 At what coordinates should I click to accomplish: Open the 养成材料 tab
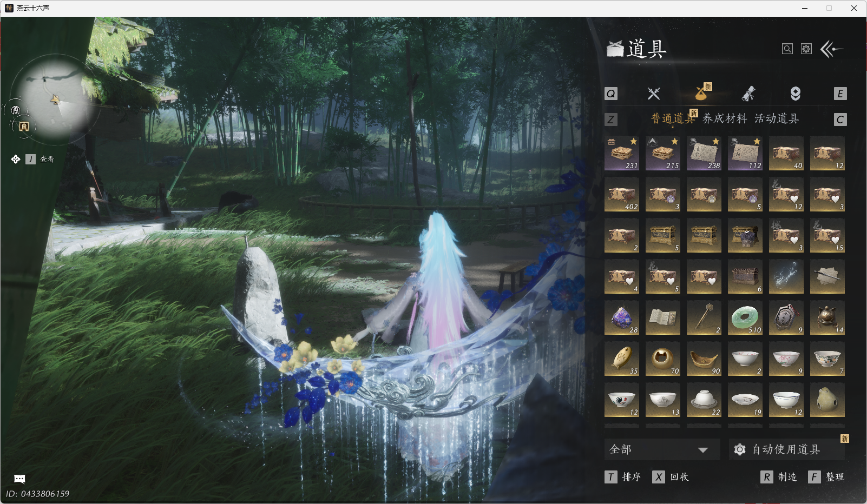(725, 118)
